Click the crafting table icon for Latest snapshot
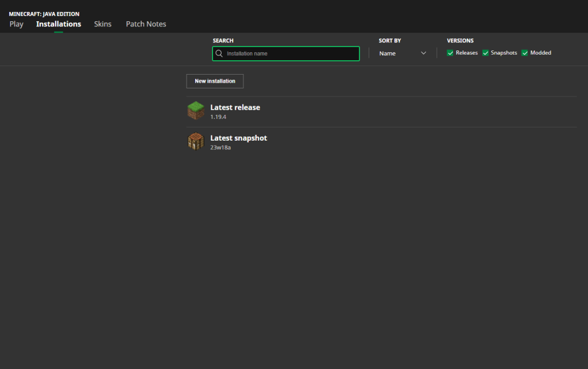 pyautogui.click(x=196, y=142)
